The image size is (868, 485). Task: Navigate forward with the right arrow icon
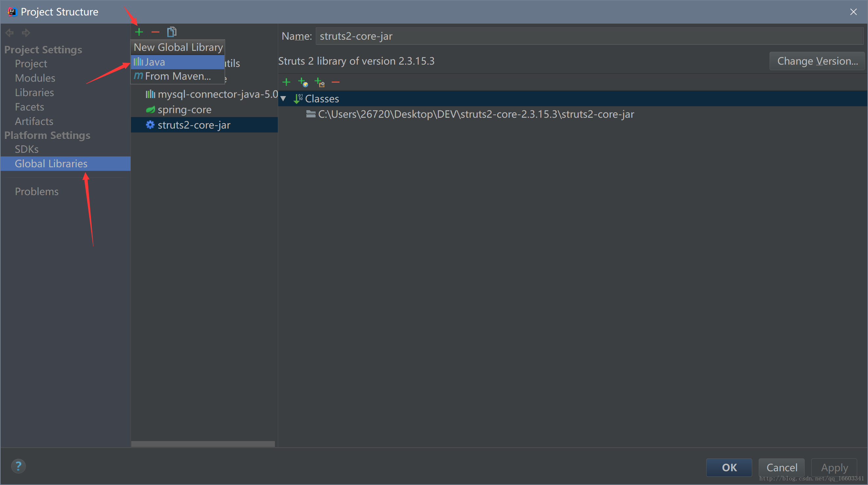tap(26, 33)
